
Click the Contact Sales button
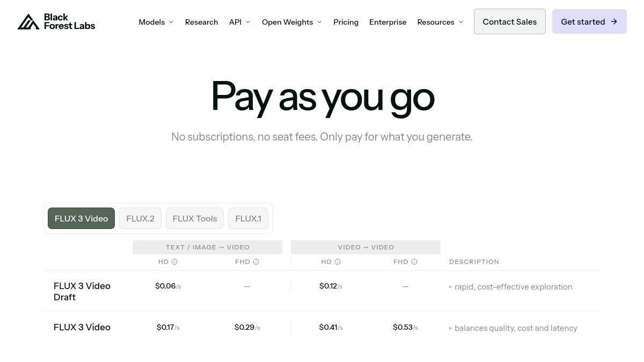click(x=510, y=21)
